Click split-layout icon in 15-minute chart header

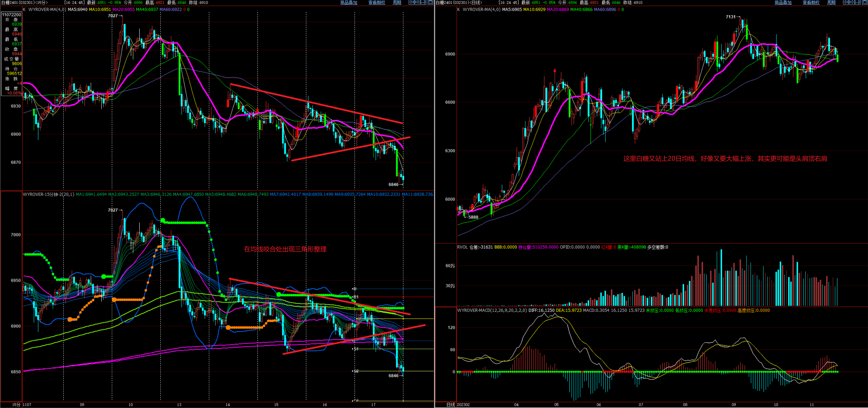(423, 2)
